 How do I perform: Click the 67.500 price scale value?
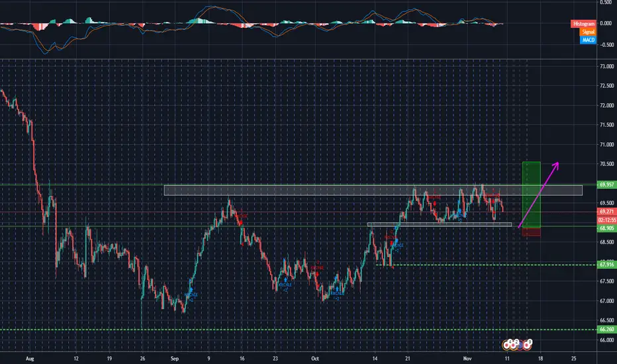click(x=607, y=281)
